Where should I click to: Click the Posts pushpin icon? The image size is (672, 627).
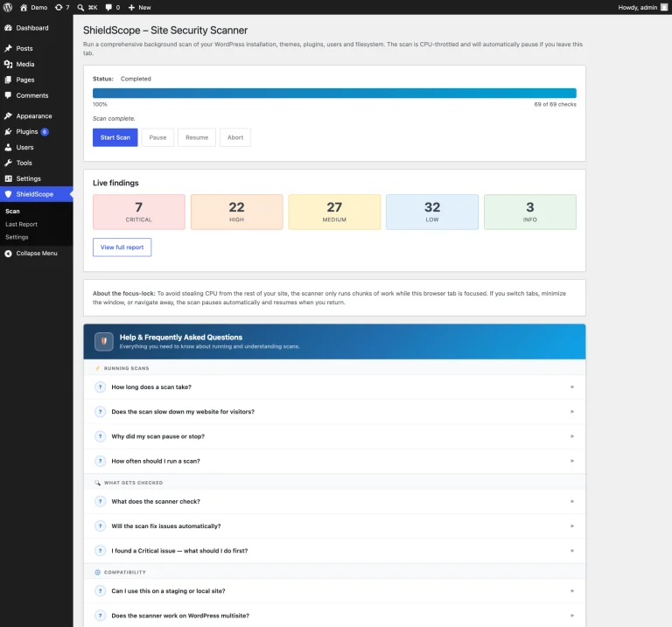(x=8, y=48)
